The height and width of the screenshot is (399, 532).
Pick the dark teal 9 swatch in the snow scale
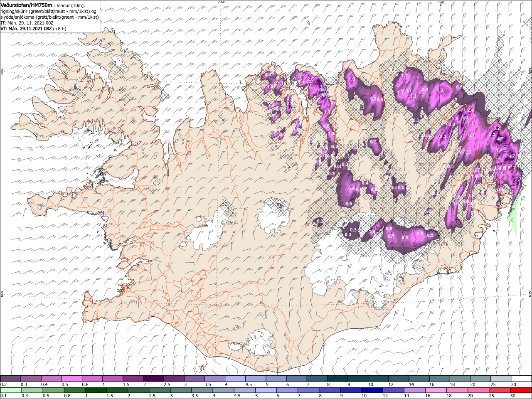coord(358,378)
